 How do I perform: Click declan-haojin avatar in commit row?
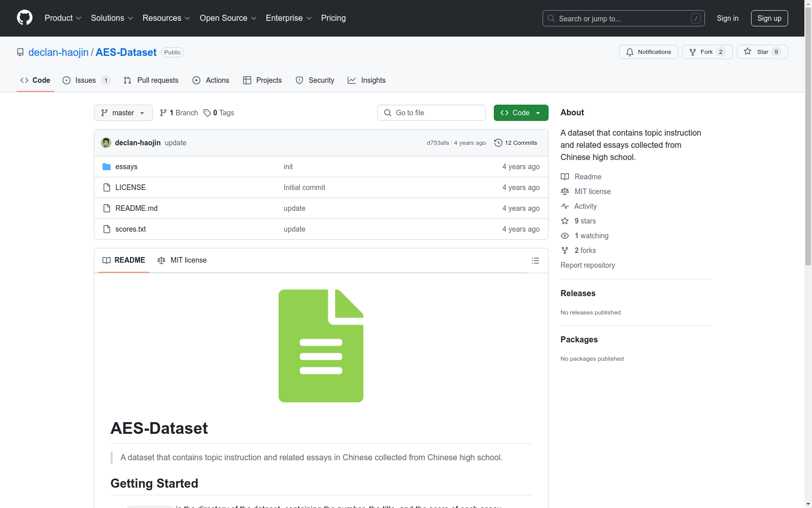[106, 143]
